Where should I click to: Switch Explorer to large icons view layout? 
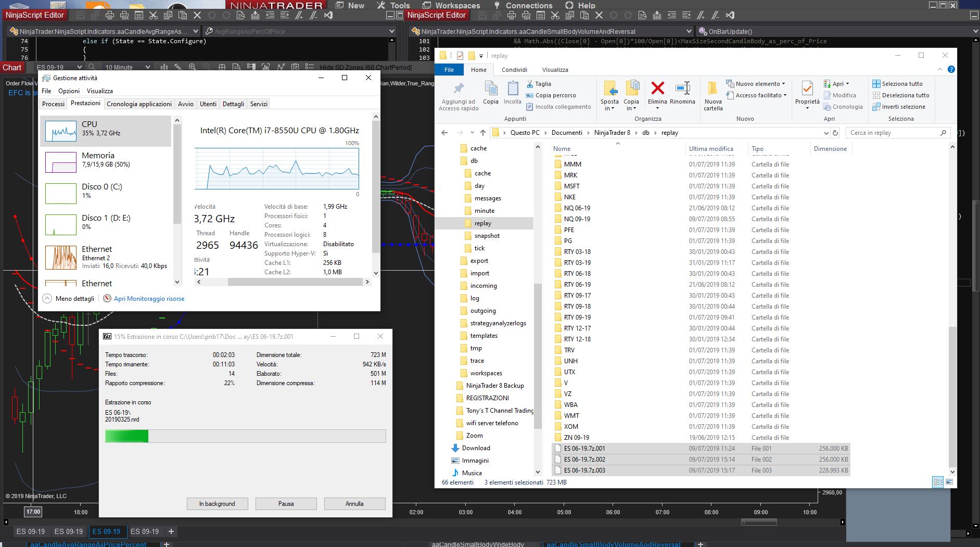(949, 482)
